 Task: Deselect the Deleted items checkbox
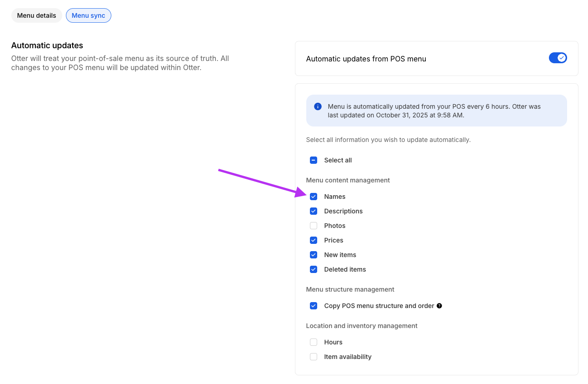314,269
